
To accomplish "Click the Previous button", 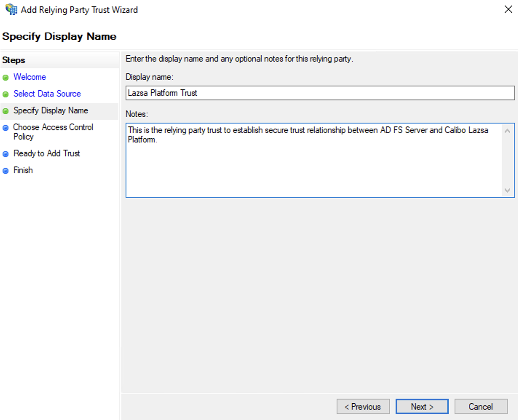I will pos(363,407).
